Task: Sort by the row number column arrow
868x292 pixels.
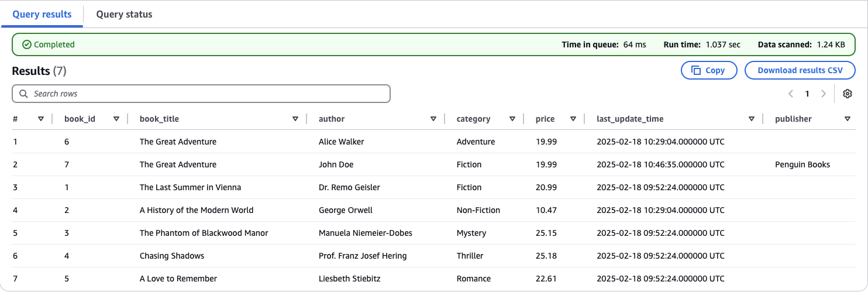Action: (x=41, y=119)
